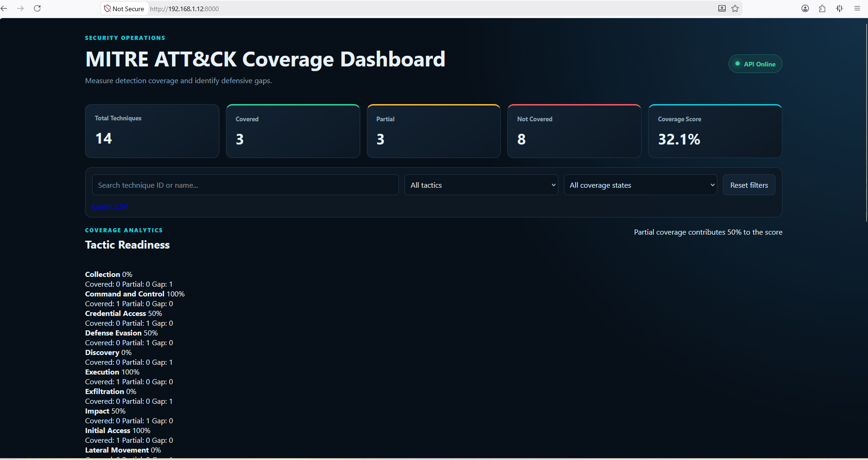Open Not Secure site information
868x460 pixels.
pos(124,8)
